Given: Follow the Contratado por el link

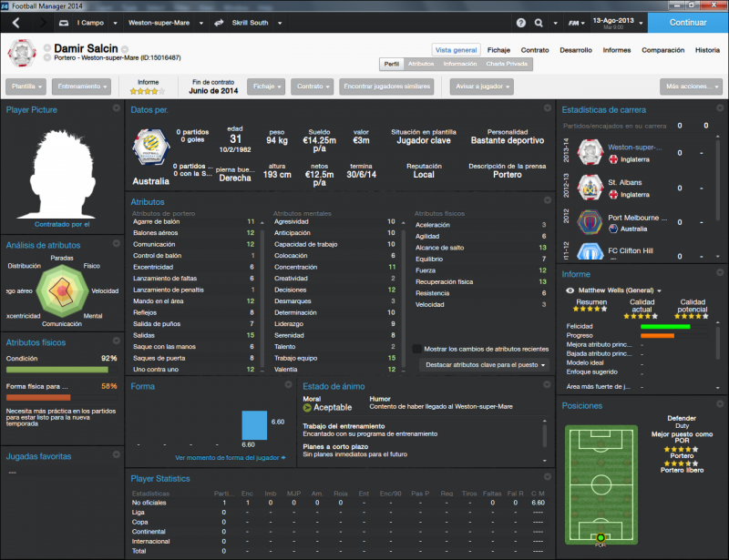Looking at the screenshot, I should click(62, 225).
